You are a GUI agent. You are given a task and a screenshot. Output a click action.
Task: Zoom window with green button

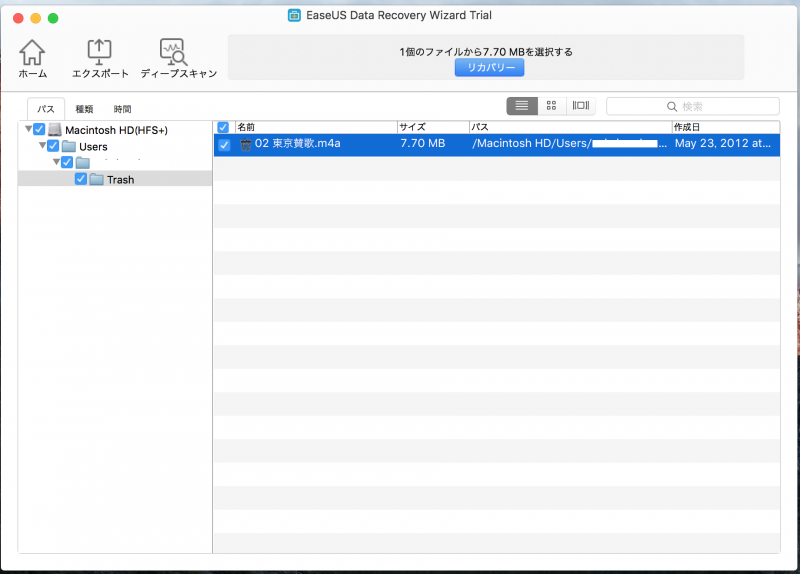pos(53,18)
